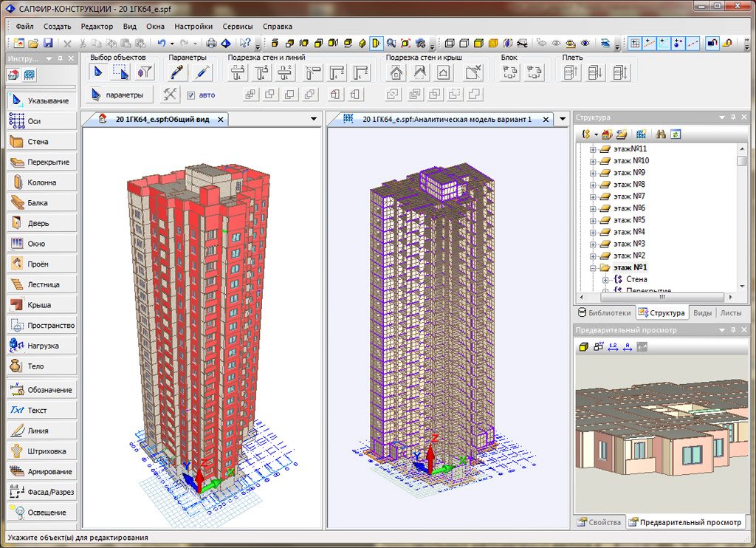Click the binoculars search icon in Структура
This screenshot has width=756, height=548.
[x=661, y=134]
